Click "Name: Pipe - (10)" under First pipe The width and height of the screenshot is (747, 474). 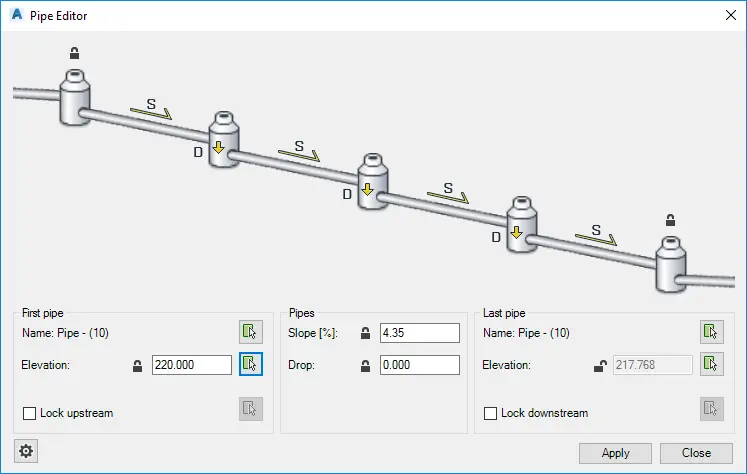coord(65,333)
